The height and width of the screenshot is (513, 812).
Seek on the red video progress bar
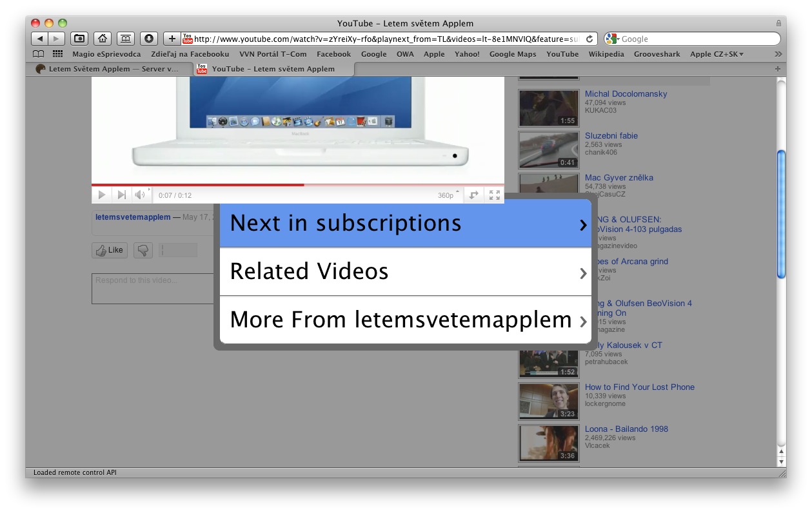[298, 185]
